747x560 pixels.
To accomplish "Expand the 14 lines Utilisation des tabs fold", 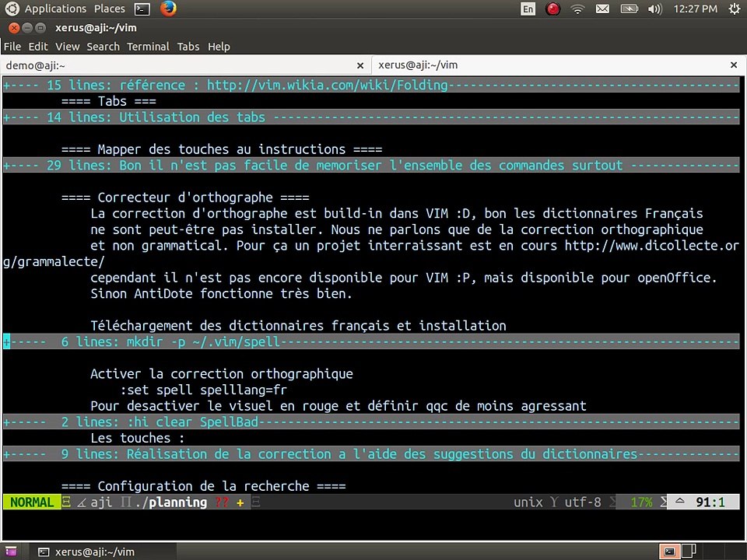I will pyautogui.click(x=371, y=117).
